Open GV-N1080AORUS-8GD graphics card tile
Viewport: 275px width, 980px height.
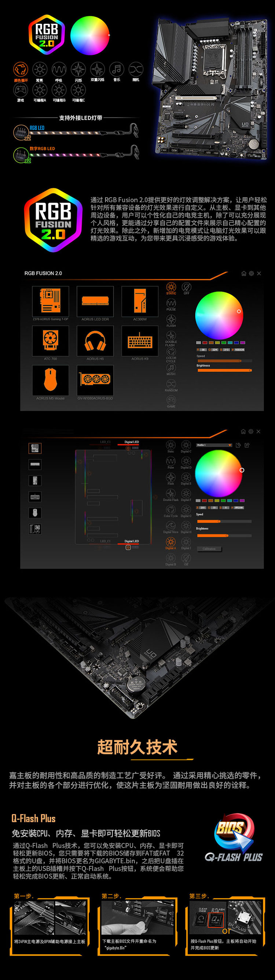(95, 380)
